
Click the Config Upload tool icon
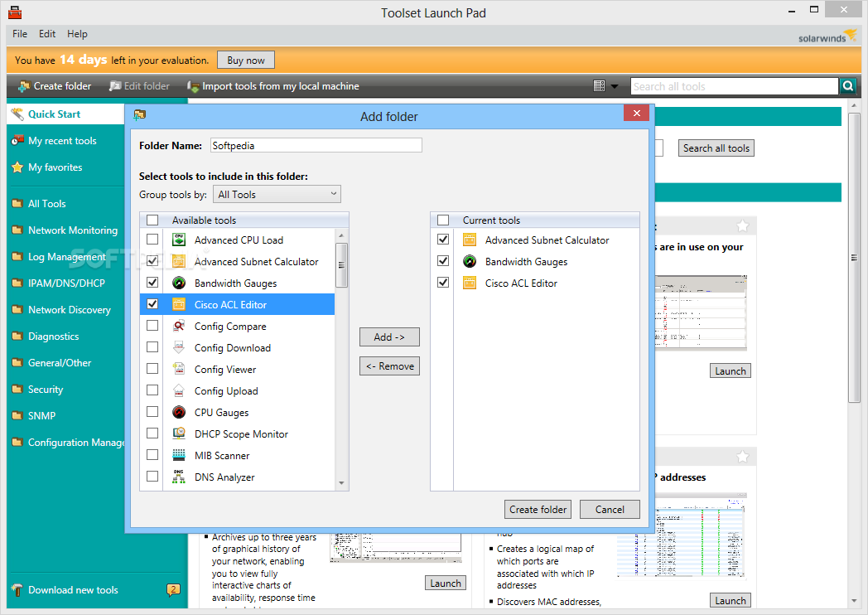click(179, 390)
